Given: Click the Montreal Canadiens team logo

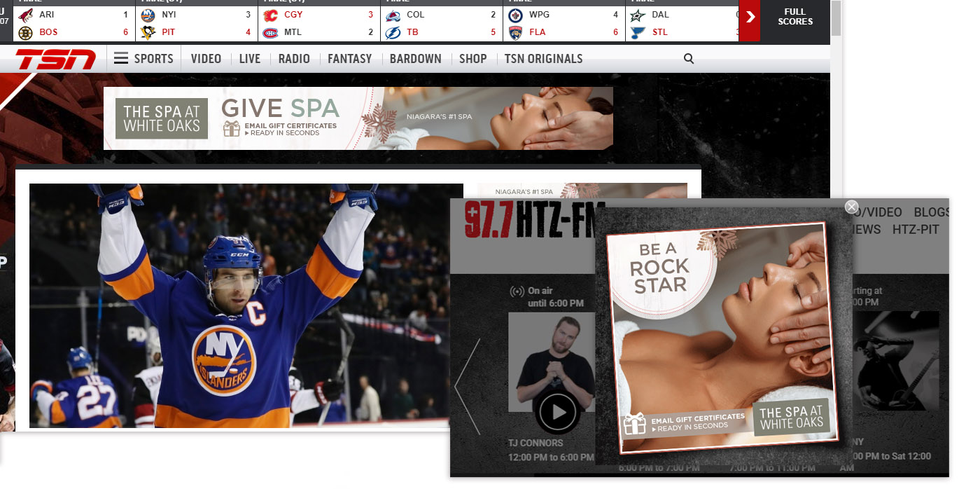Looking at the screenshot, I should 270,32.
